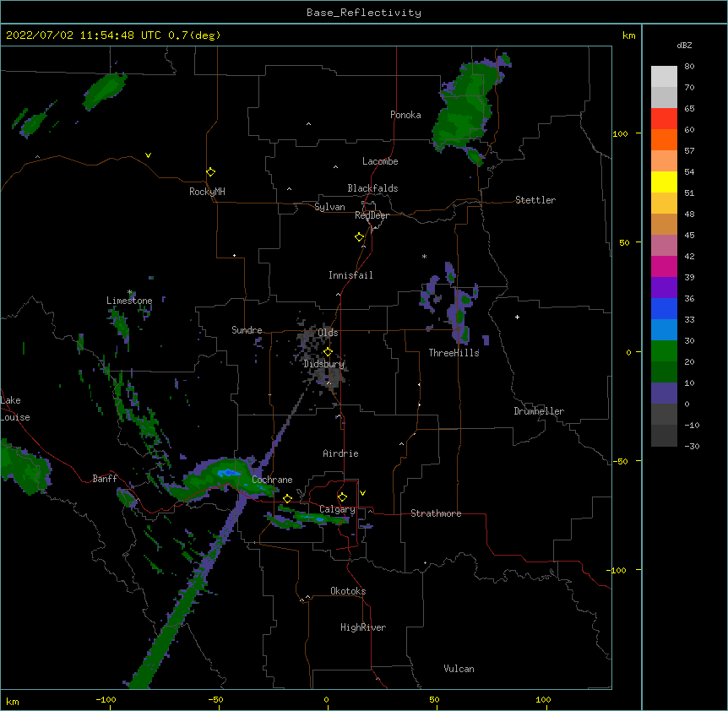The image size is (728, 711).
Task: Click the HighRiver city label
Action: coord(363,627)
